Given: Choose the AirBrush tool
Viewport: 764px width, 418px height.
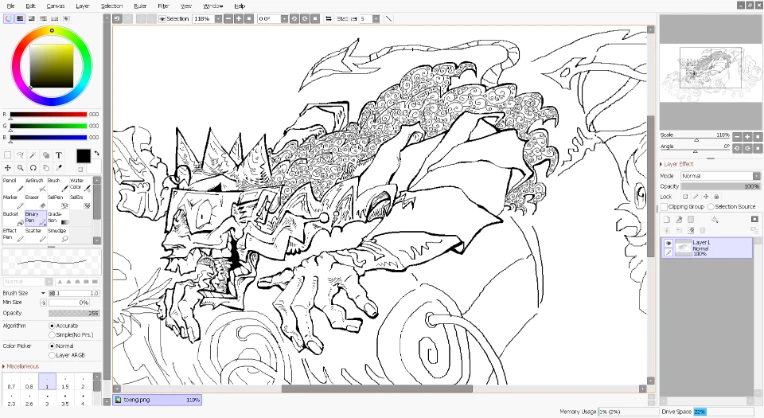Looking at the screenshot, I should pyautogui.click(x=36, y=185).
